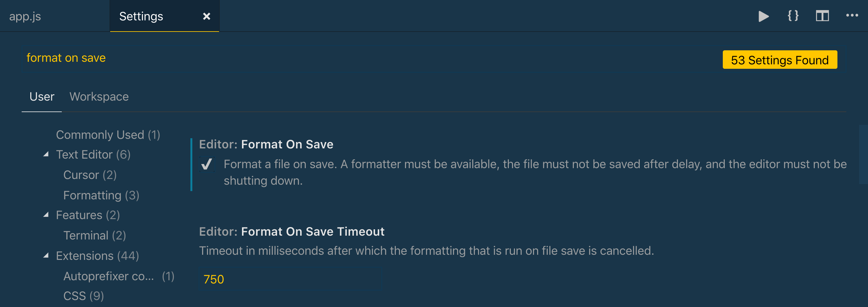868x307 pixels.
Task: Click the Format On Save Timeout value field
Action: [x=290, y=279]
